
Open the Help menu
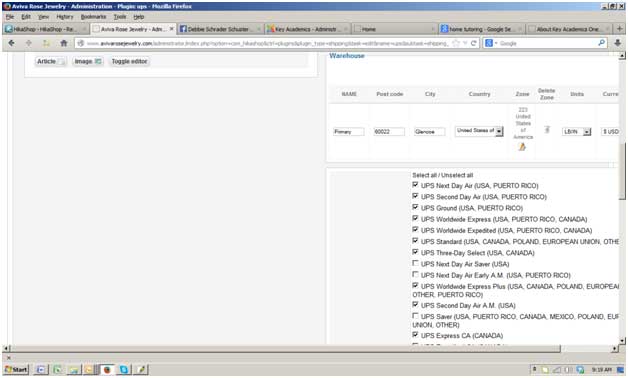(x=139, y=17)
